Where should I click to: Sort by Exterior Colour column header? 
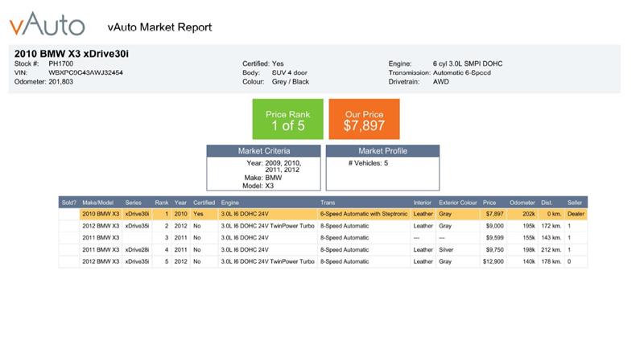[x=458, y=203]
